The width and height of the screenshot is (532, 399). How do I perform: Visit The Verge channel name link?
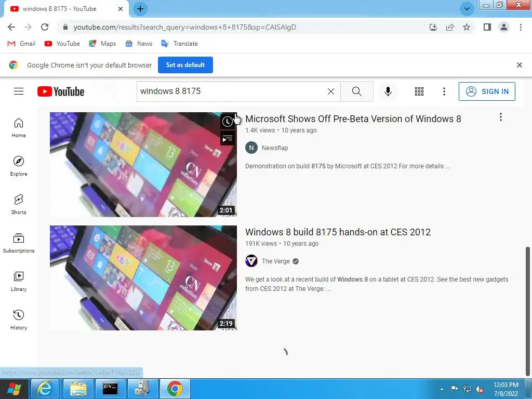pos(276,261)
